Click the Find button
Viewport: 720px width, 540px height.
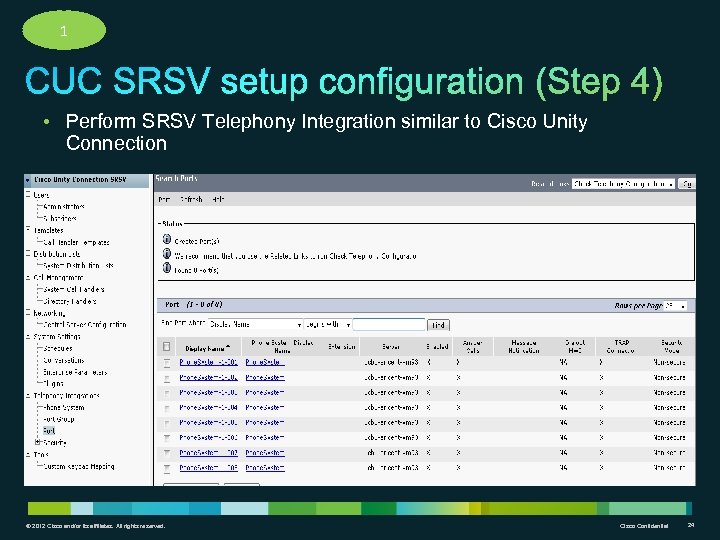pyautogui.click(x=438, y=325)
